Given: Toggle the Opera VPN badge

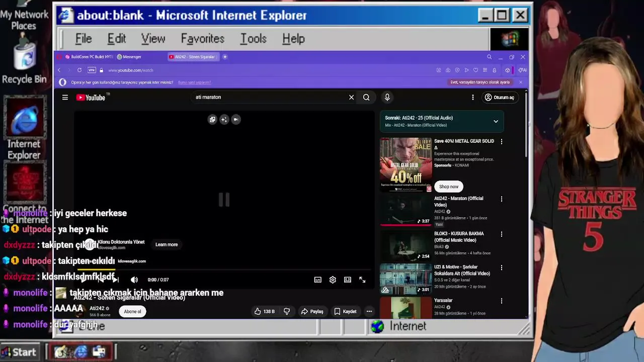Looking at the screenshot, I should click(92, 70).
